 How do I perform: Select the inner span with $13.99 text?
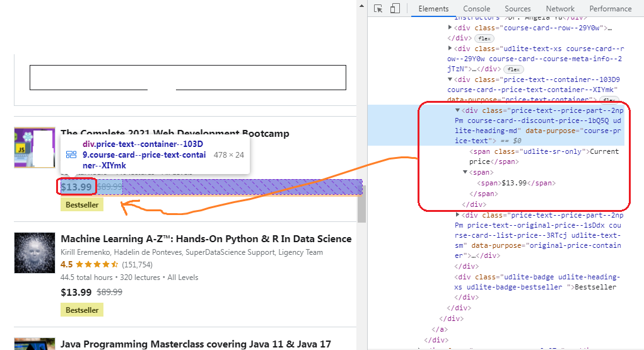516,183
